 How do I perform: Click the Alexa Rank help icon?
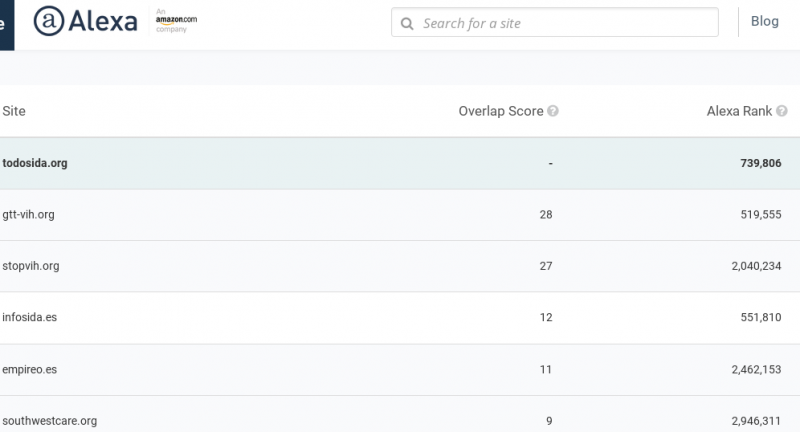pos(782,111)
